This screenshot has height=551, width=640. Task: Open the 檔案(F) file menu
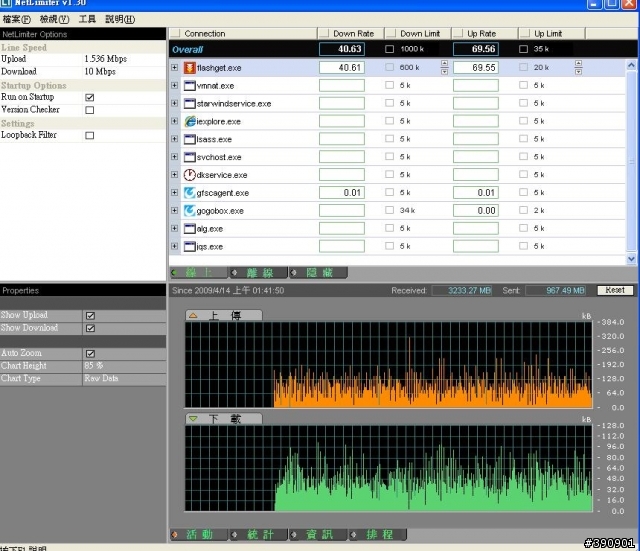tap(16, 19)
